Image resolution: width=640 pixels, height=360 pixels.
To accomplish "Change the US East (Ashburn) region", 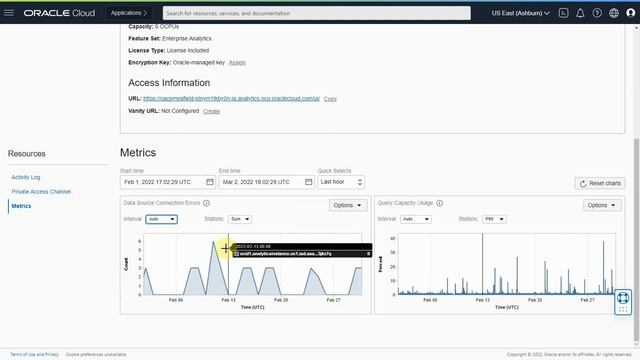I will (520, 13).
